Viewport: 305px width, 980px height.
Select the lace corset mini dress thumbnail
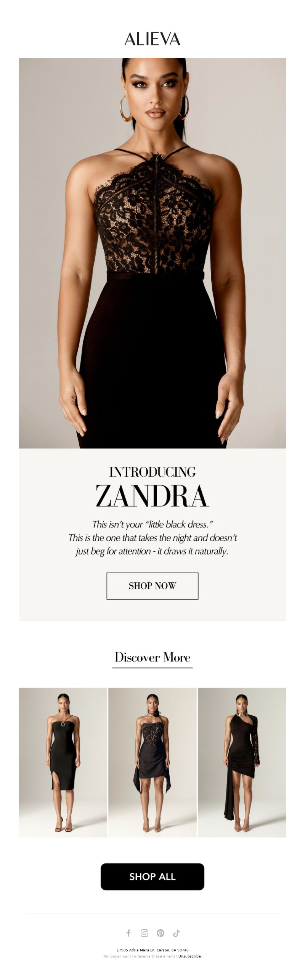pos(152,763)
